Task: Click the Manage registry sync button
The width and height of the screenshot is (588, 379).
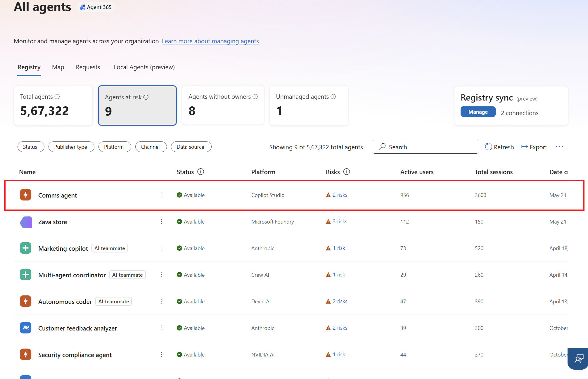Action: (478, 112)
